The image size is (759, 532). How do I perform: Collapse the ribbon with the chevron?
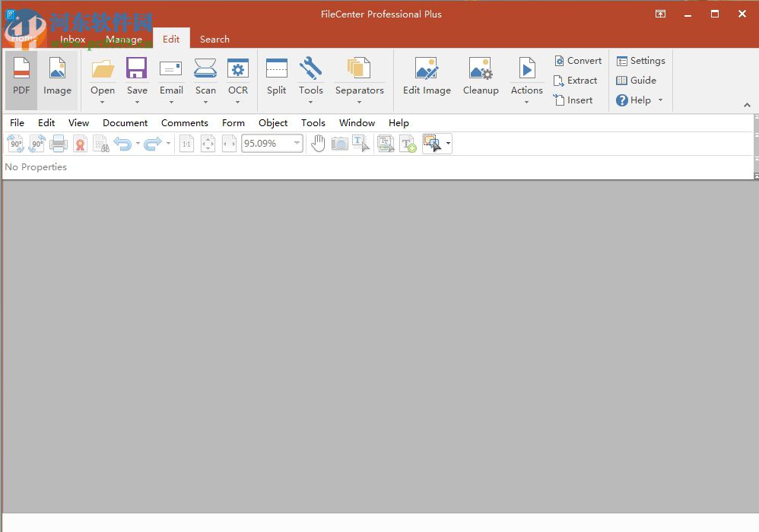[747, 105]
